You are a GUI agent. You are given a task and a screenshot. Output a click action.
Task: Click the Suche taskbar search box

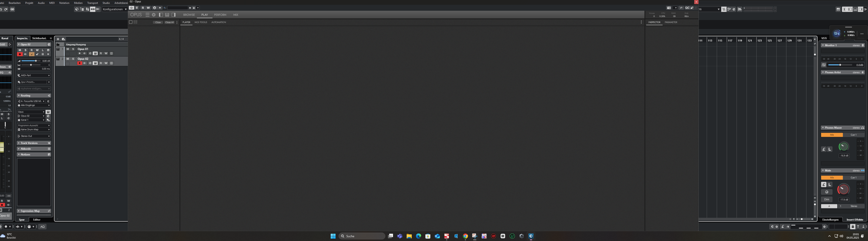tap(362, 236)
